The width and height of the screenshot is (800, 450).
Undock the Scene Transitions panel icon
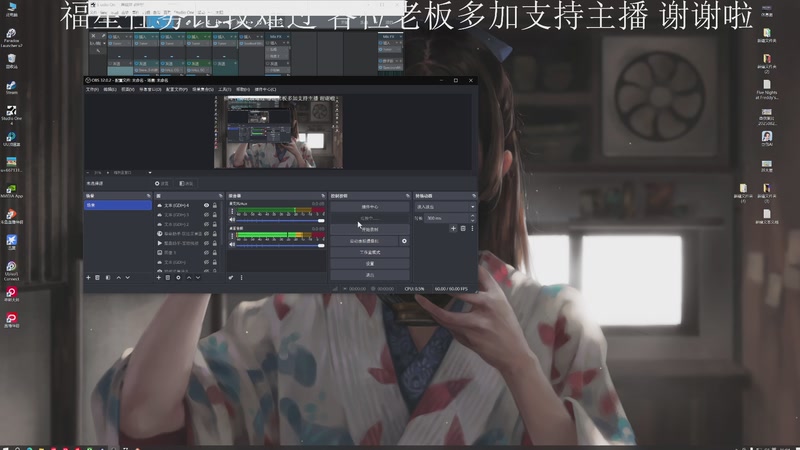pos(473,196)
